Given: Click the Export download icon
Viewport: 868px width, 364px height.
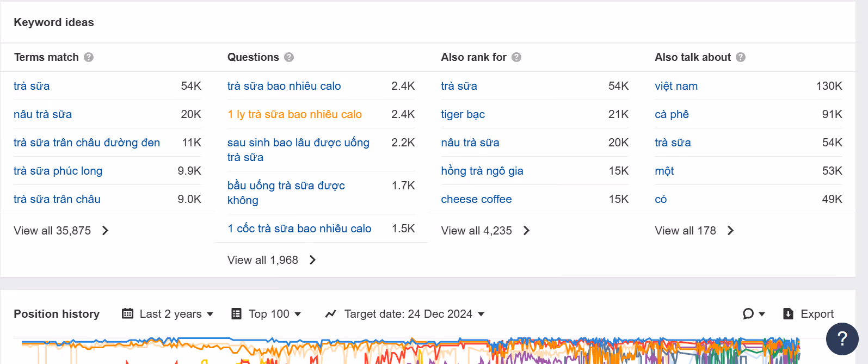Looking at the screenshot, I should 788,313.
